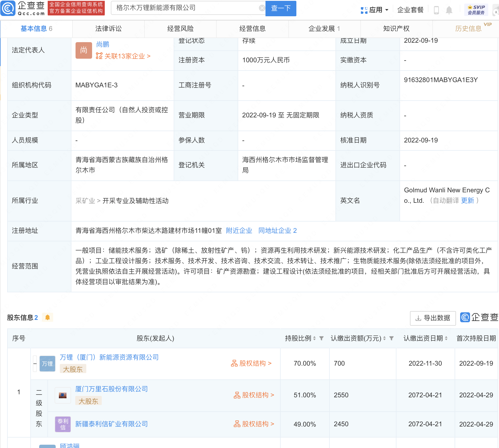Click the 查一下 search button
This screenshot has width=499, height=448.
tap(281, 8)
